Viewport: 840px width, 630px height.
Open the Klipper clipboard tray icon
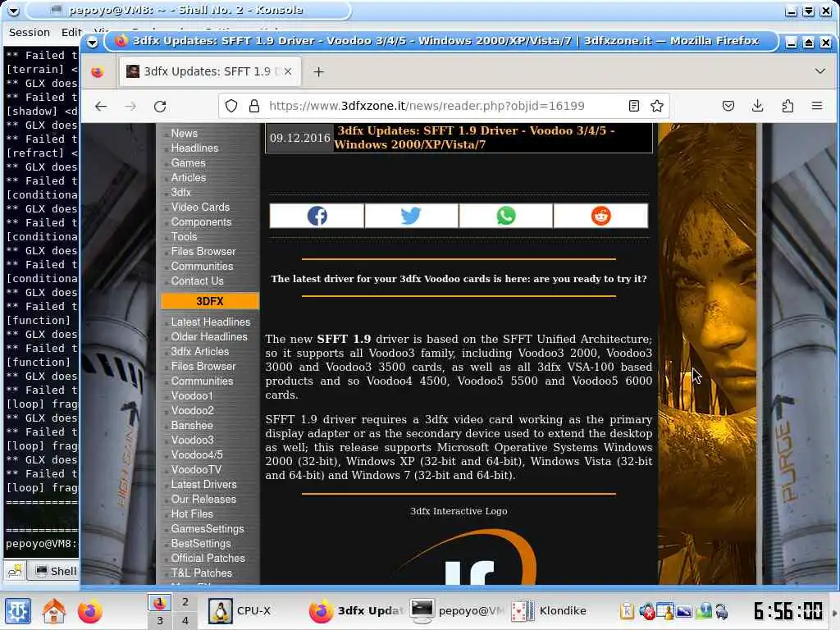(x=627, y=611)
